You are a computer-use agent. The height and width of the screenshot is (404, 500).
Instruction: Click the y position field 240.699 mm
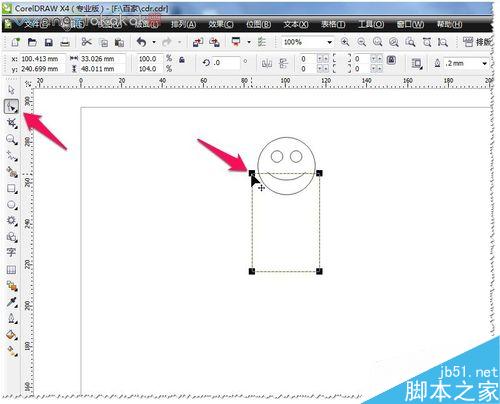[x=43, y=69]
